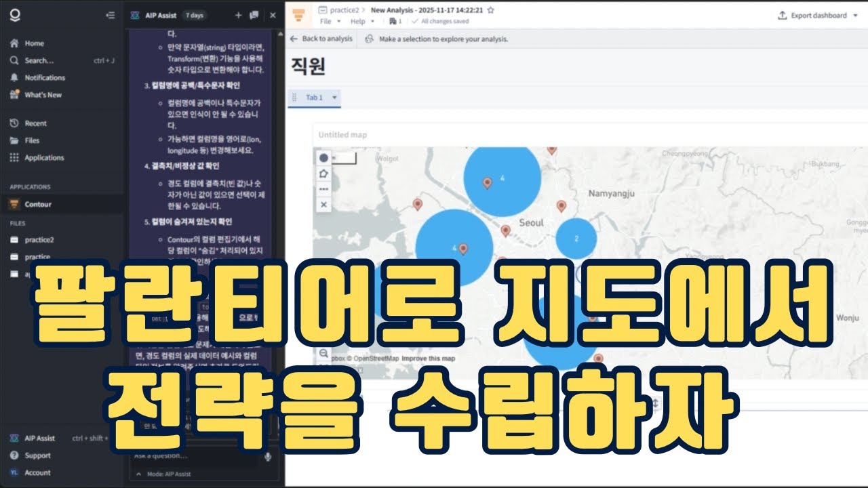Open the Search entry in the sidebar
Image resolution: width=868 pixels, height=488 pixels.
pyautogui.click(x=39, y=60)
